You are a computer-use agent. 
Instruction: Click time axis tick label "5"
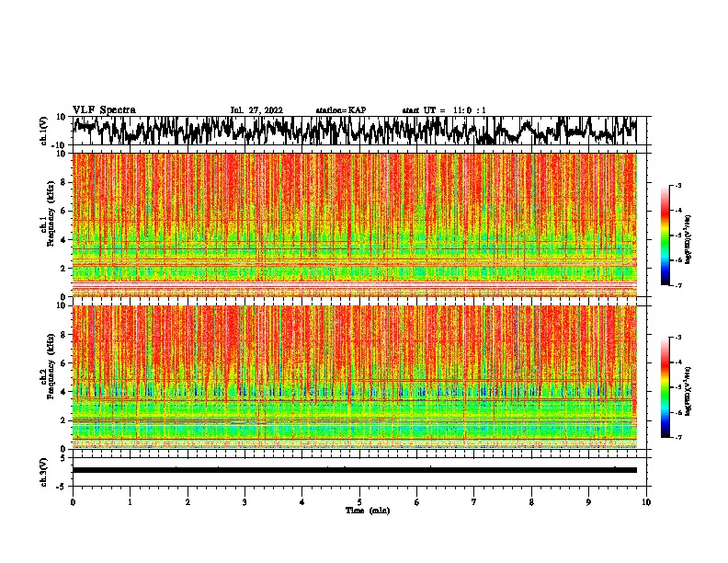(x=359, y=502)
